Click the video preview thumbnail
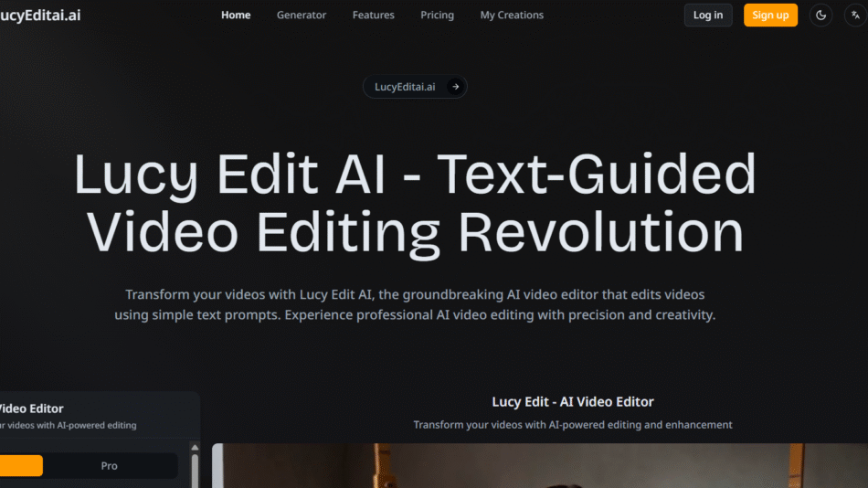Image resolution: width=868 pixels, height=488 pixels. pyautogui.click(x=540, y=465)
